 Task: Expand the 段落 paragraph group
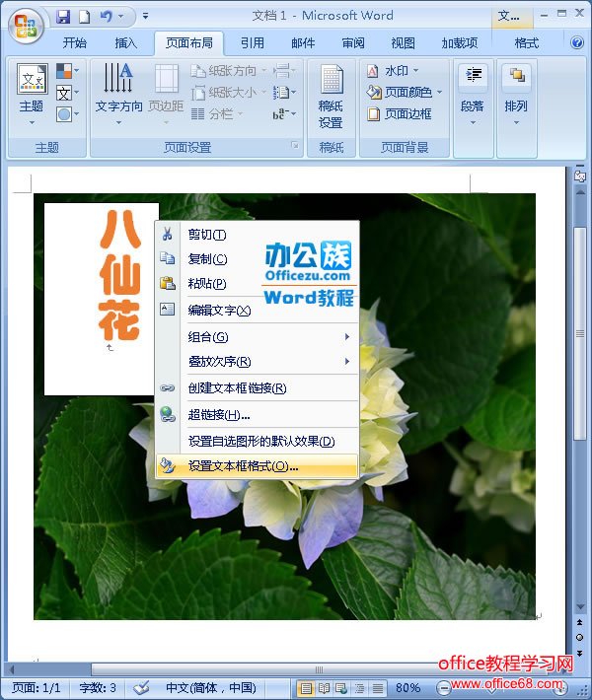(473, 95)
